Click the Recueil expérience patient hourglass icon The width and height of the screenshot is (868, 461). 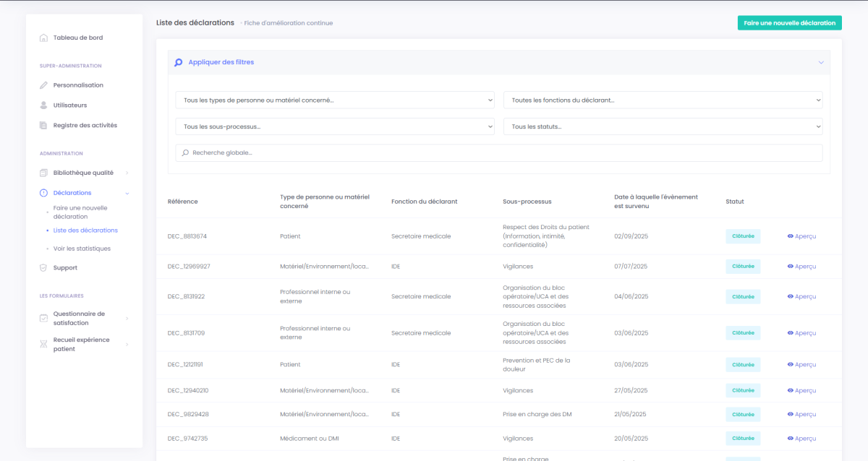(x=43, y=345)
